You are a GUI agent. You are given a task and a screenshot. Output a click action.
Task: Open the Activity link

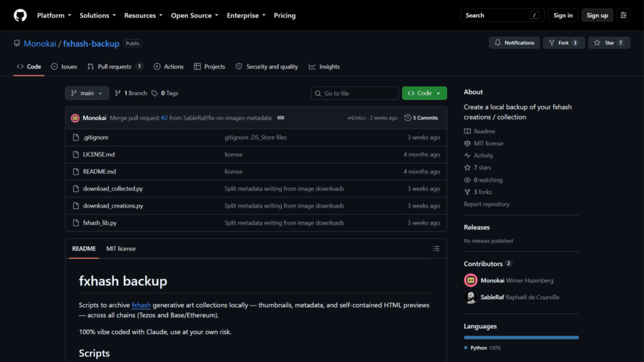pos(479,156)
